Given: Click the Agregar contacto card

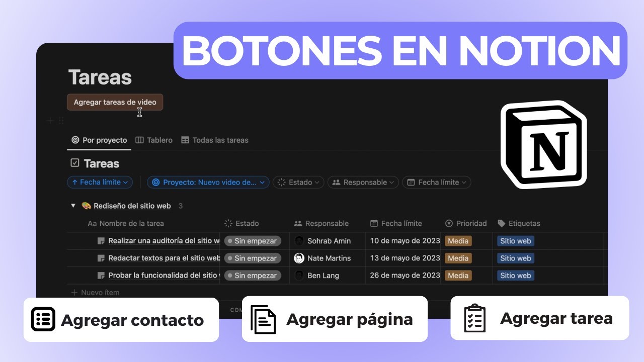Looking at the screenshot, I should click(x=121, y=320).
